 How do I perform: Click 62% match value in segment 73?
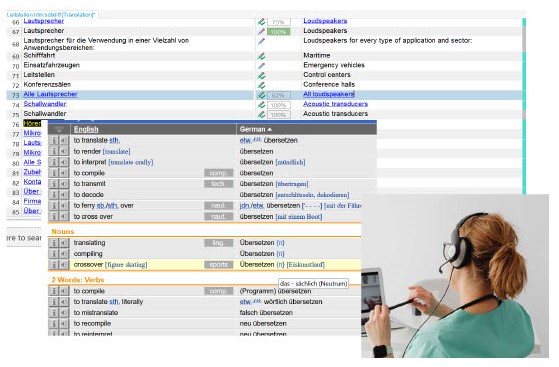[278, 95]
